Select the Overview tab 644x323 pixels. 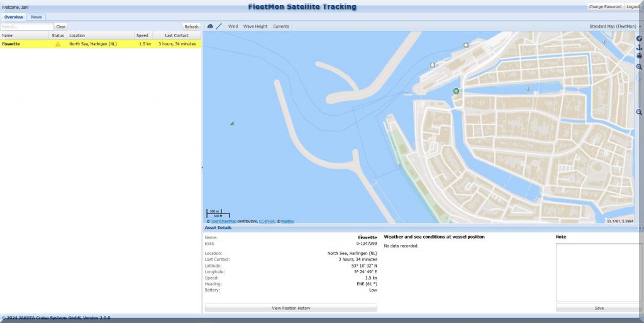pos(14,17)
